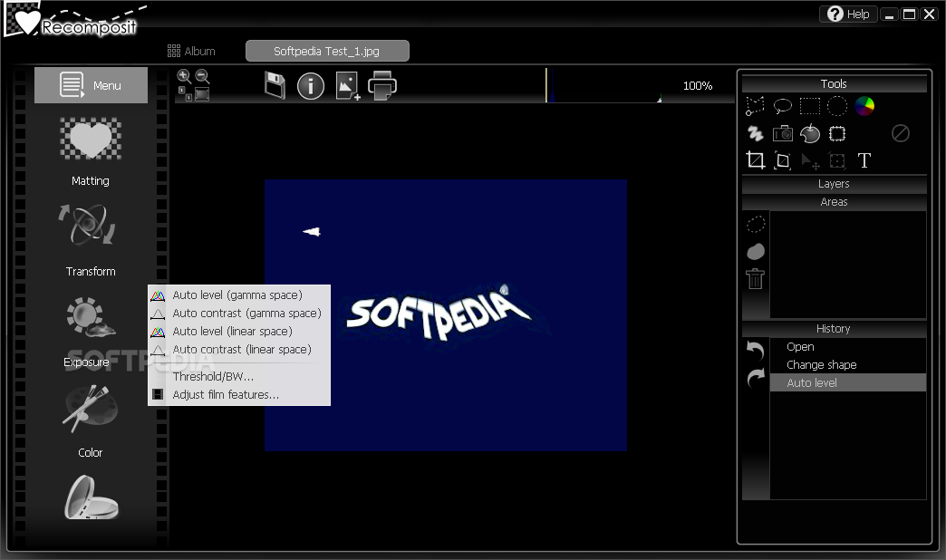Select the move selection arrow tool
Image resolution: width=946 pixels, height=560 pixels.
click(x=810, y=161)
